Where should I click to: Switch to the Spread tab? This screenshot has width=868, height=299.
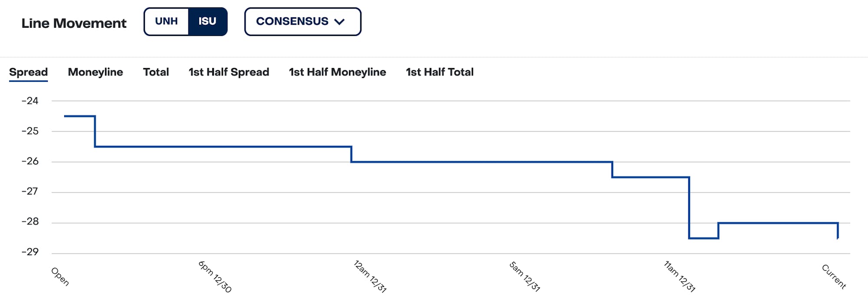pyautogui.click(x=29, y=72)
